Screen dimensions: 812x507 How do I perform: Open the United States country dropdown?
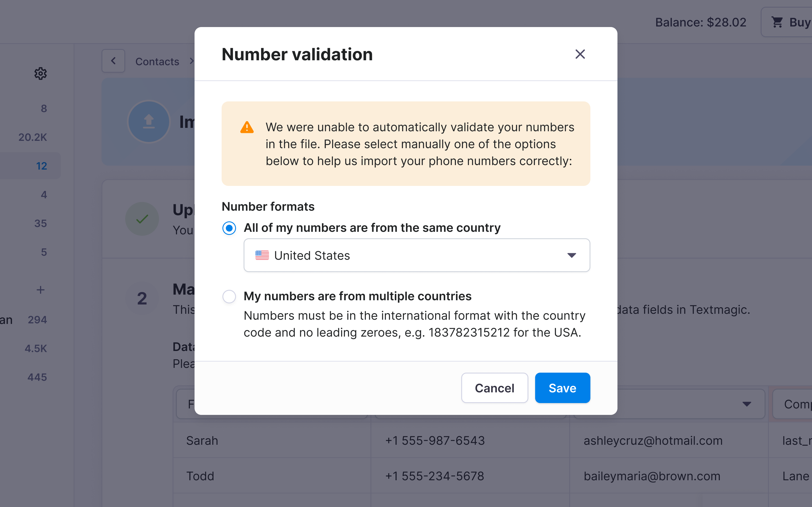tap(417, 255)
